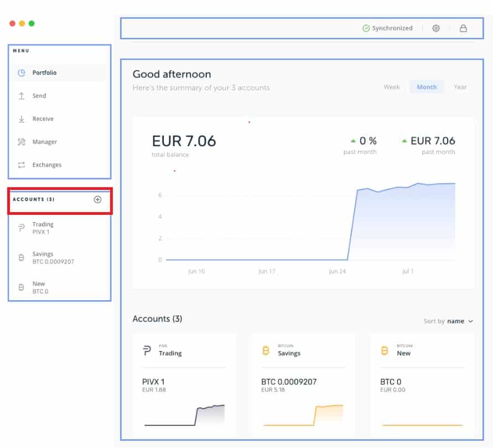Select the Trading PIVX account in sidebar

tap(59, 228)
